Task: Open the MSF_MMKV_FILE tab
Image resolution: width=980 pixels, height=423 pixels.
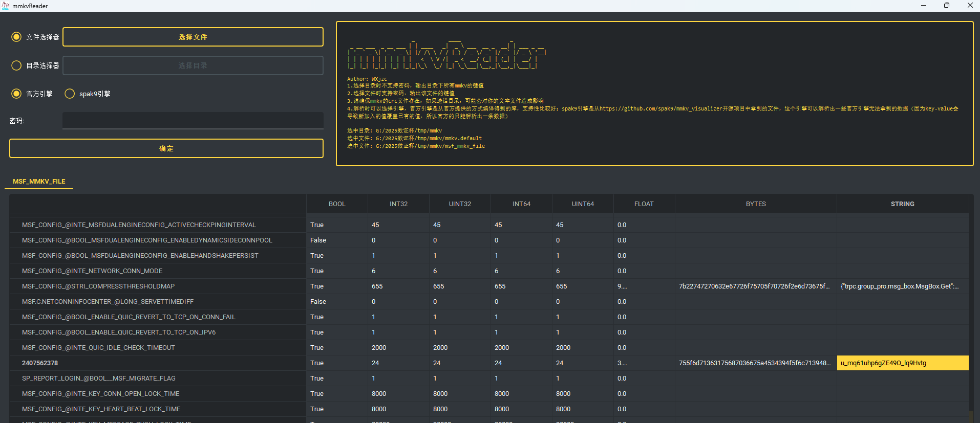Action: tap(39, 182)
